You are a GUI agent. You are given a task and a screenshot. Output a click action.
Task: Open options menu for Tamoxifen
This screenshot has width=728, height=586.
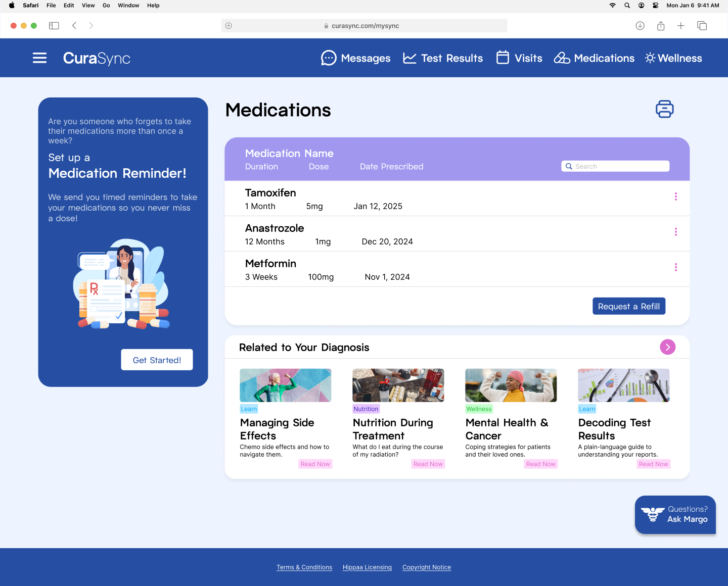tap(675, 197)
